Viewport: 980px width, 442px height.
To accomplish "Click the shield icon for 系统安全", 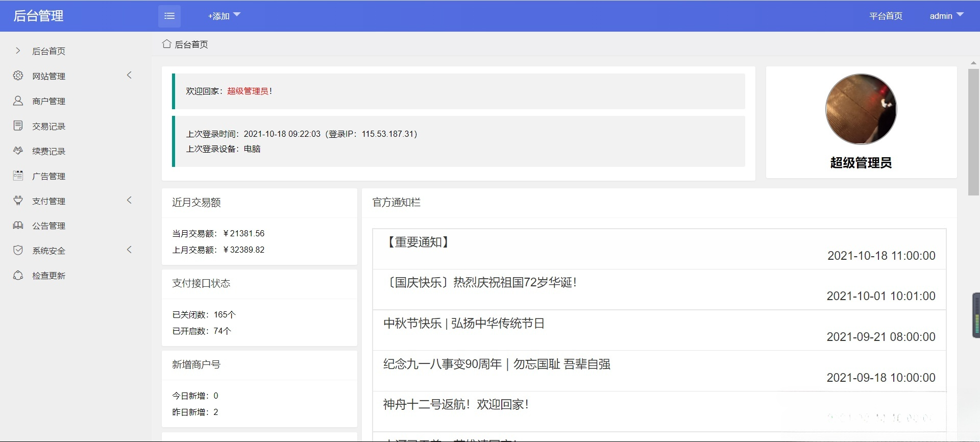I will pyautogui.click(x=18, y=250).
